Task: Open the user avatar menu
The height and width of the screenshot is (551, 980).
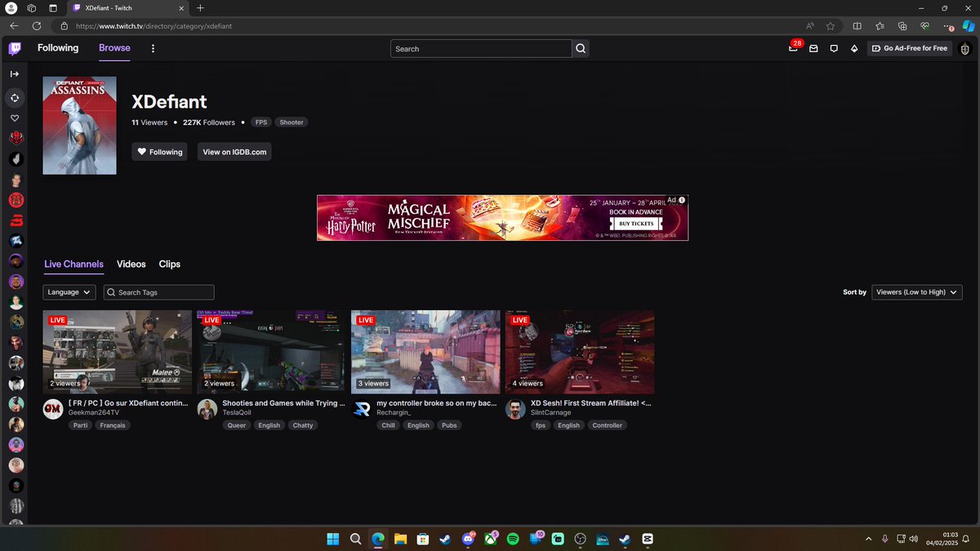Action: coord(964,49)
